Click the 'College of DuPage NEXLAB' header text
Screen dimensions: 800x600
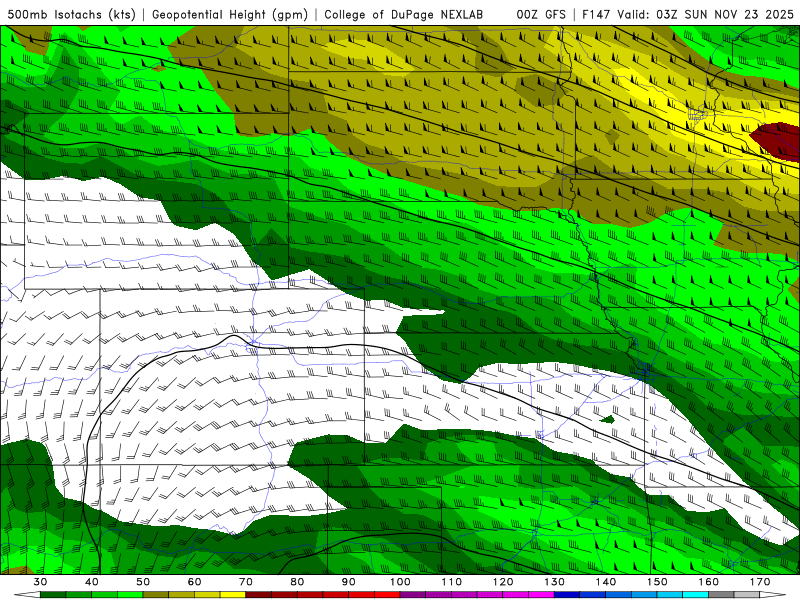click(404, 14)
